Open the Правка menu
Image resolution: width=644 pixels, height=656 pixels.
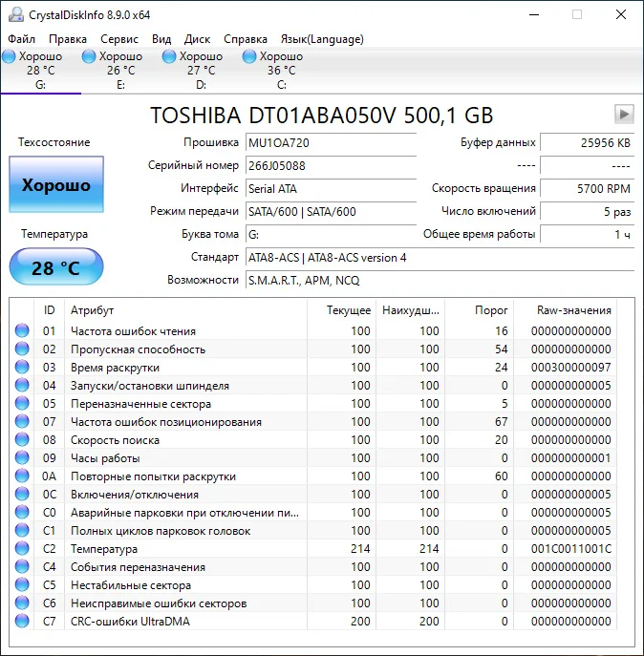68,39
